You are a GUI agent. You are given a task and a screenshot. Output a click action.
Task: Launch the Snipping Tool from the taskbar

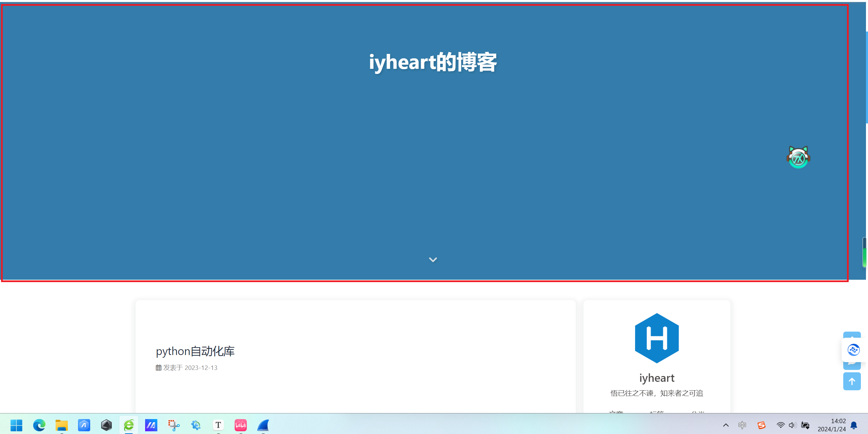click(x=174, y=425)
